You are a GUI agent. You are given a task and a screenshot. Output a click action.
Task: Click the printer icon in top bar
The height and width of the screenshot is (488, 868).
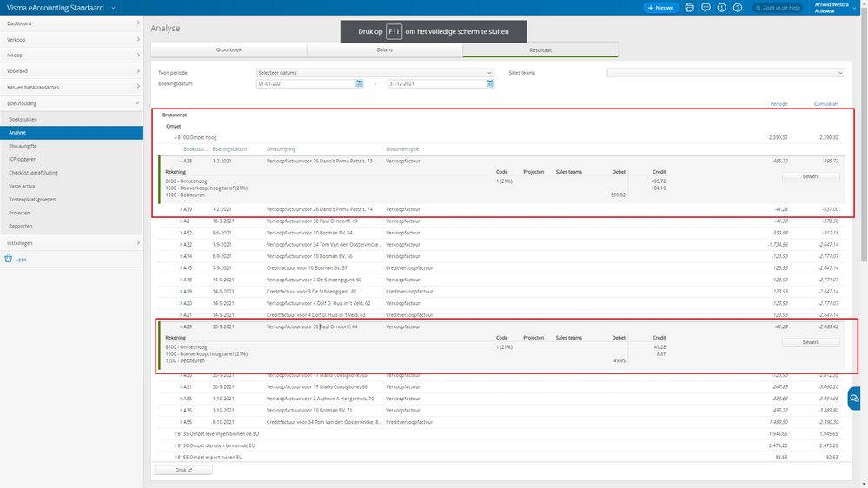tap(690, 8)
